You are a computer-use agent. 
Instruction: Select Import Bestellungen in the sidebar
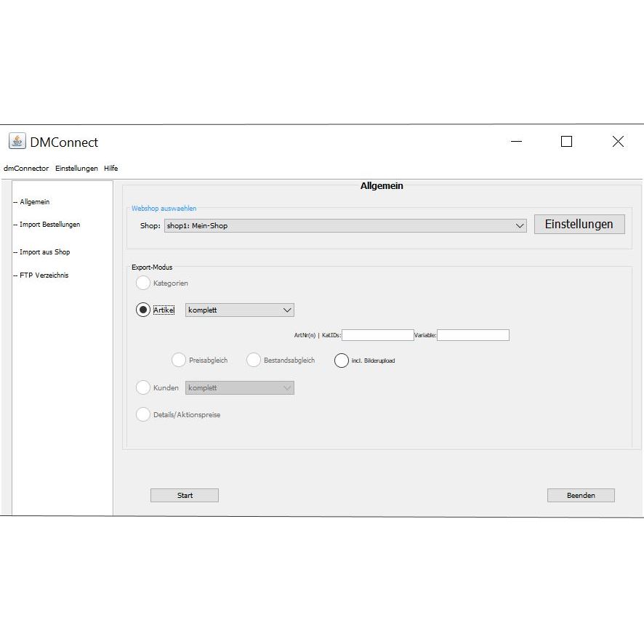click(x=49, y=225)
